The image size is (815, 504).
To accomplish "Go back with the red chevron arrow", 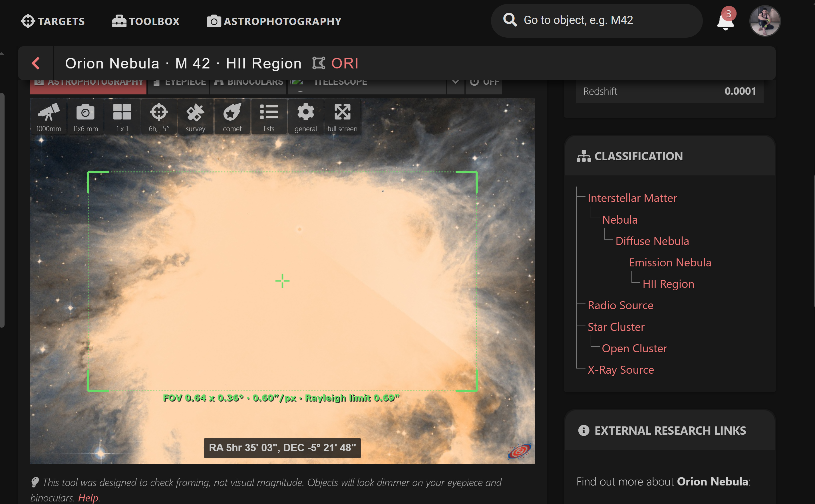I will click(36, 63).
